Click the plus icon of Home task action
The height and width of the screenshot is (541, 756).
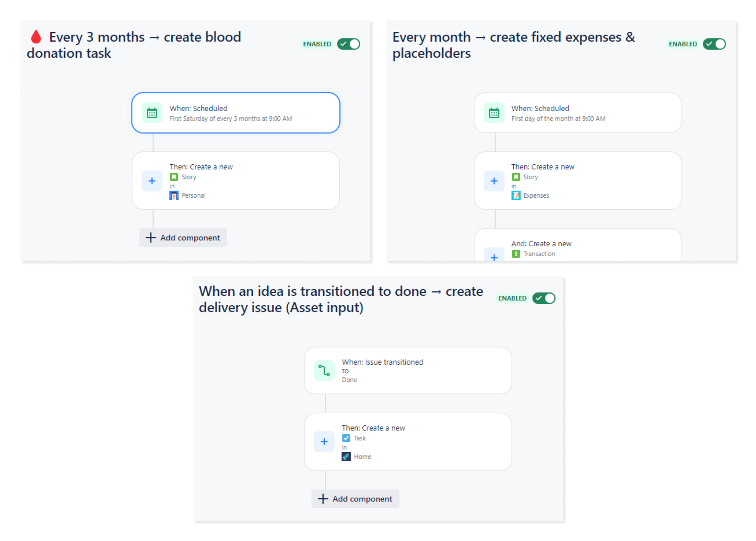(324, 442)
